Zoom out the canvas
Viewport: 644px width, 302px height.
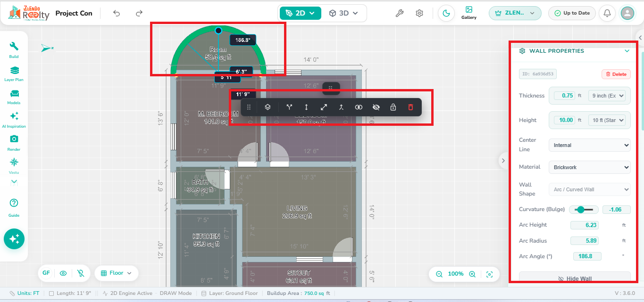pos(439,274)
